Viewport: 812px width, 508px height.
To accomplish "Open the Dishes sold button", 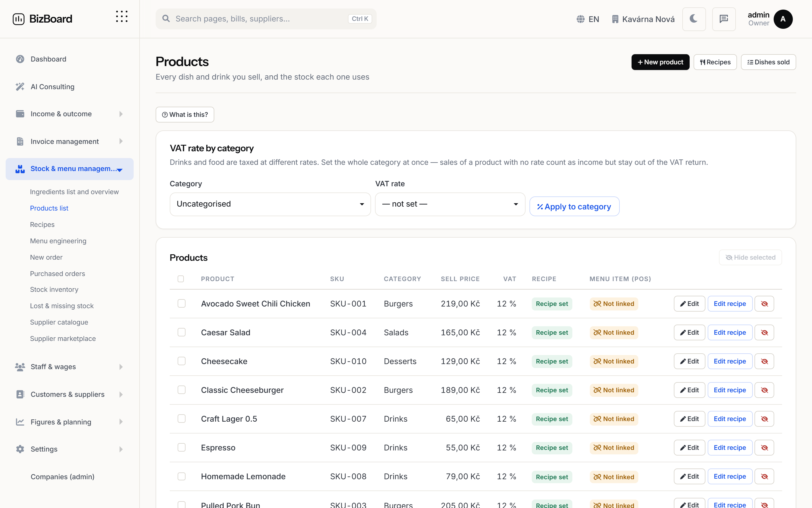I will [x=768, y=62].
